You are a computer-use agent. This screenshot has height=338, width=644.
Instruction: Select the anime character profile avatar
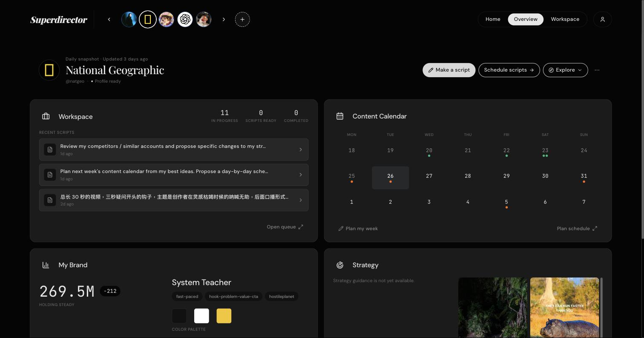[x=166, y=19]
